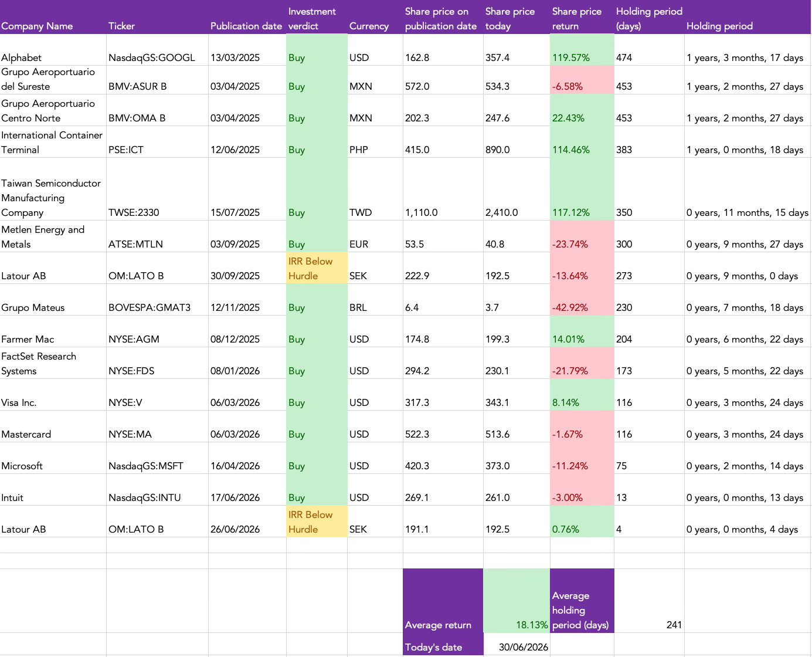Click the share price 572.0 cell
This screenshot has width=812, height=657.
point(443,80)
